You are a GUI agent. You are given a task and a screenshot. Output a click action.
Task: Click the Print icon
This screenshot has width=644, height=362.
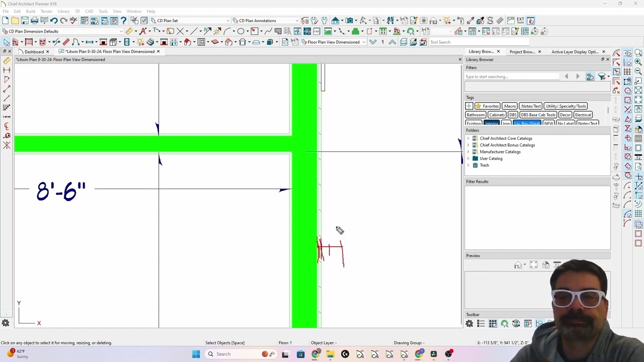[34, 21]
